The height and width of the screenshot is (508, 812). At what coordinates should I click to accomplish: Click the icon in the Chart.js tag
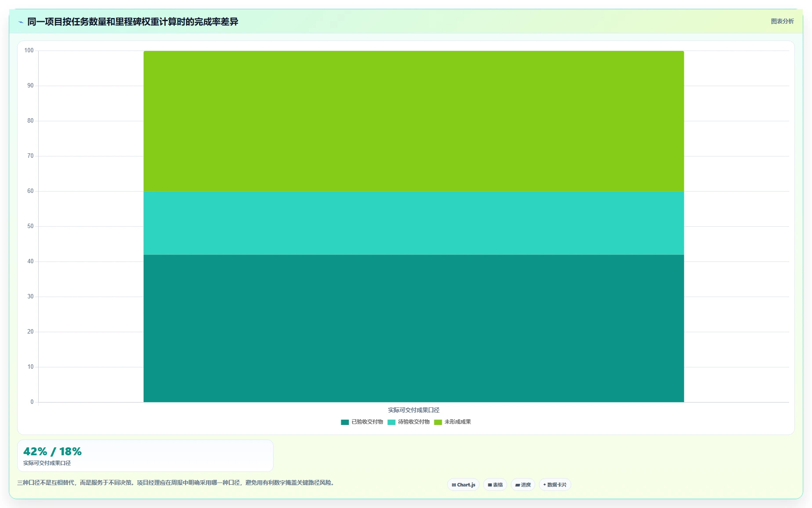pyautogui.click(x=454, y=485)
